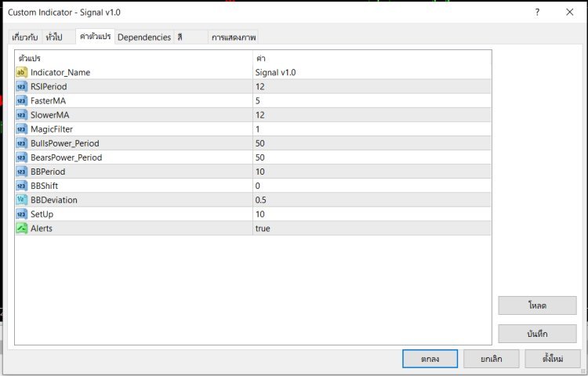Click the icon next to BullsPower_Period
This screenshot has width=588, height=376.
coord(22,143)
